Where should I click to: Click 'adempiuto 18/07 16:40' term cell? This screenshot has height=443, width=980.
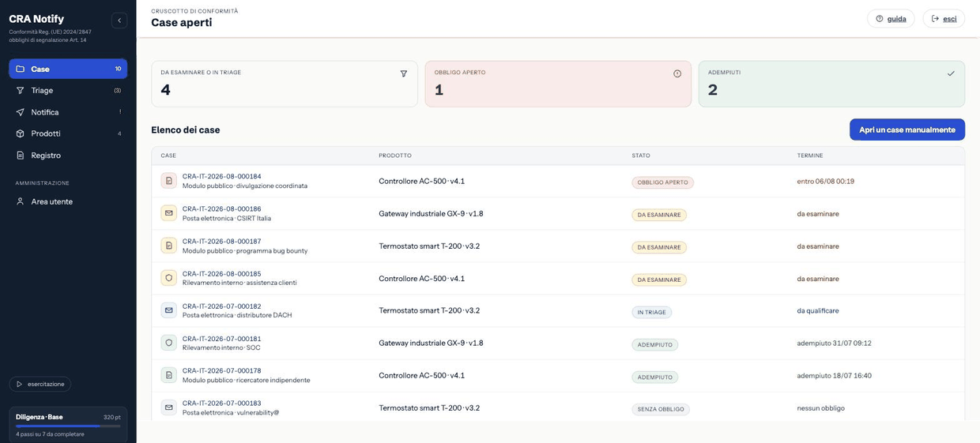tap(834, 376)
